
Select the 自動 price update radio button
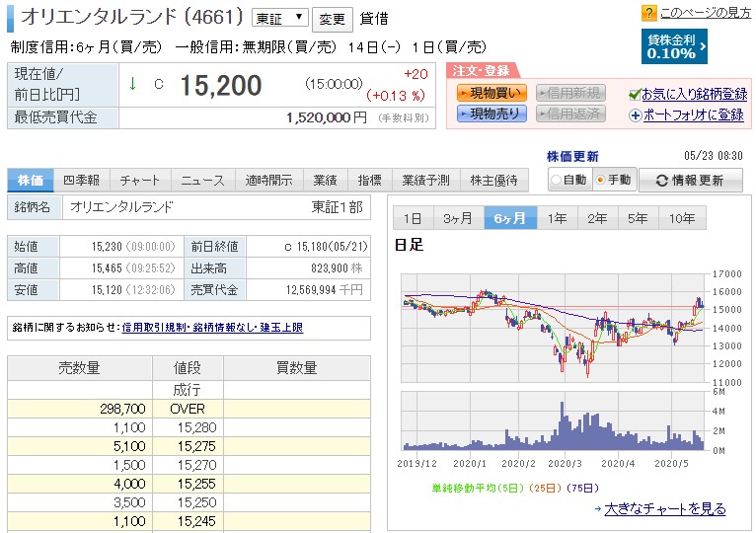556,180
